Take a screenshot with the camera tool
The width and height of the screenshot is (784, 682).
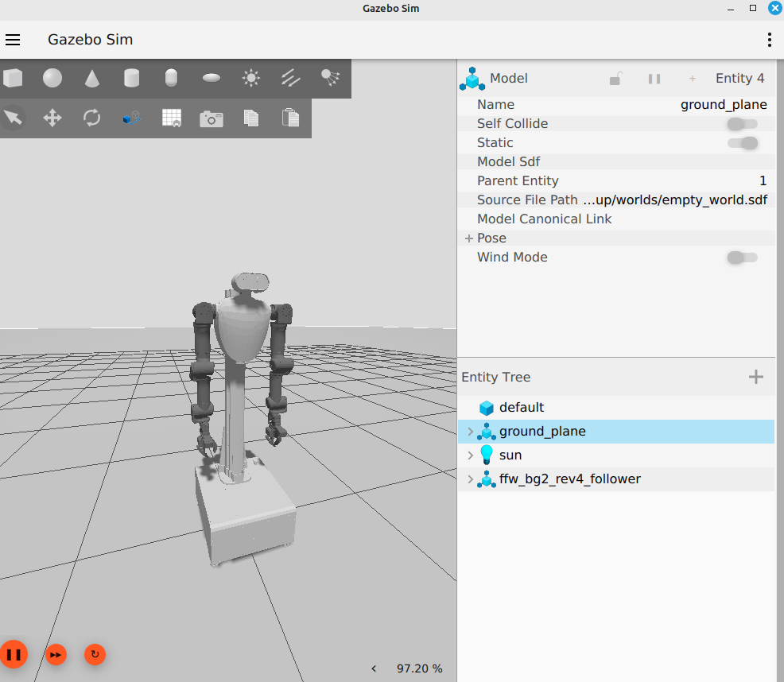tap(211, 118)
